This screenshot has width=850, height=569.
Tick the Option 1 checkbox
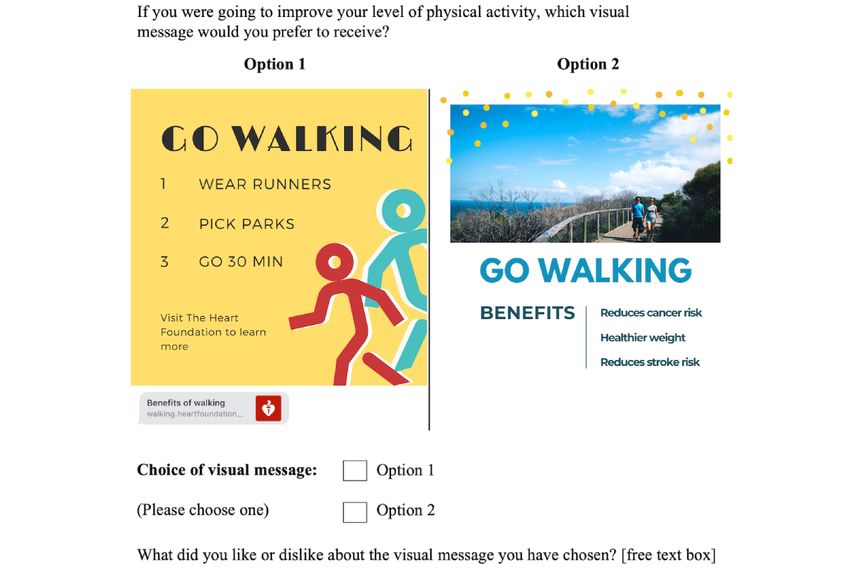point(355,470)
